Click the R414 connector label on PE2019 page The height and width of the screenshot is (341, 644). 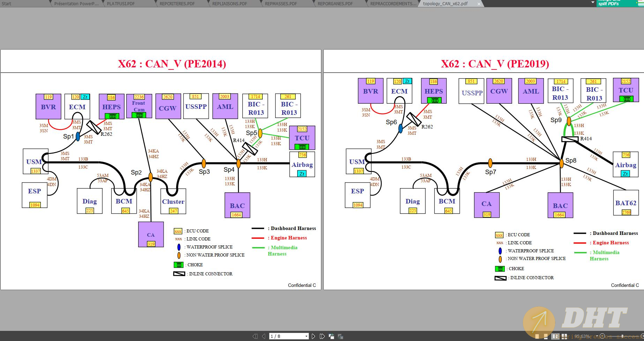coord(586,139)
